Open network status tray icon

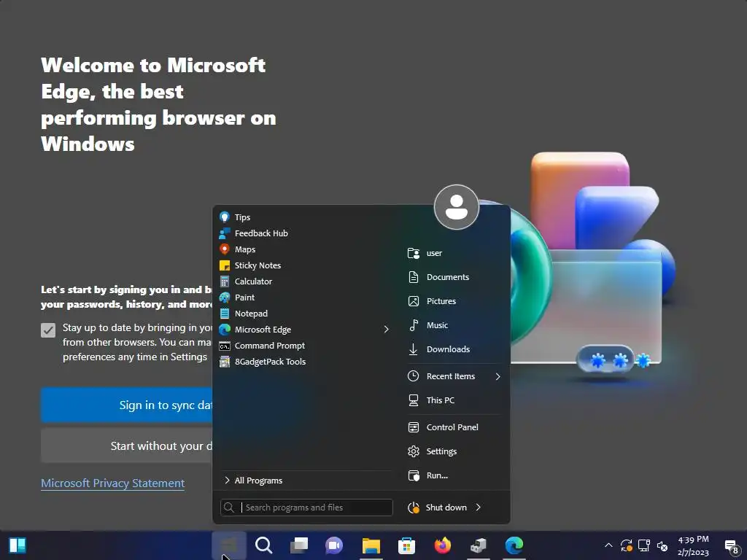[644, 545]
